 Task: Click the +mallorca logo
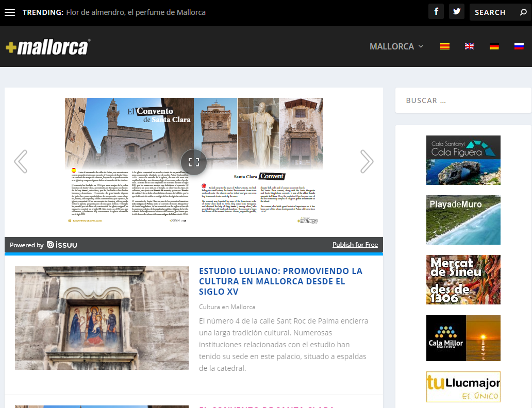click(48, 47)
